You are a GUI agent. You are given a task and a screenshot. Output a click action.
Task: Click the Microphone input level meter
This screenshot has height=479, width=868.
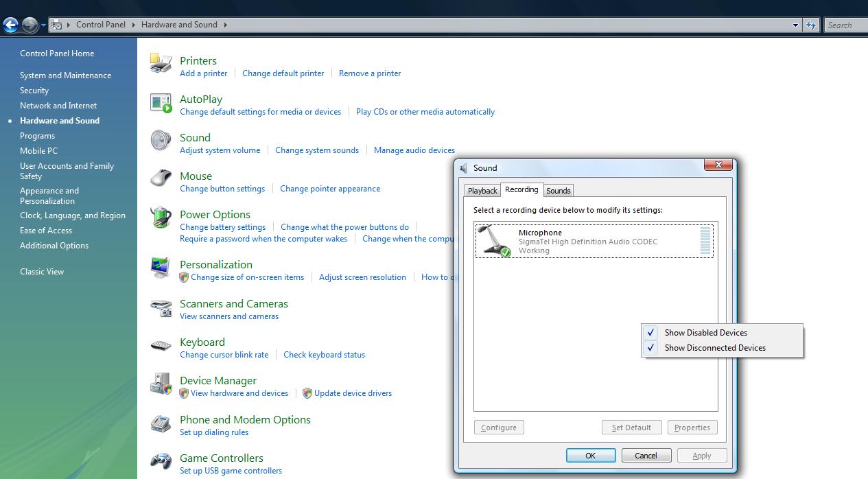[705, 241]
